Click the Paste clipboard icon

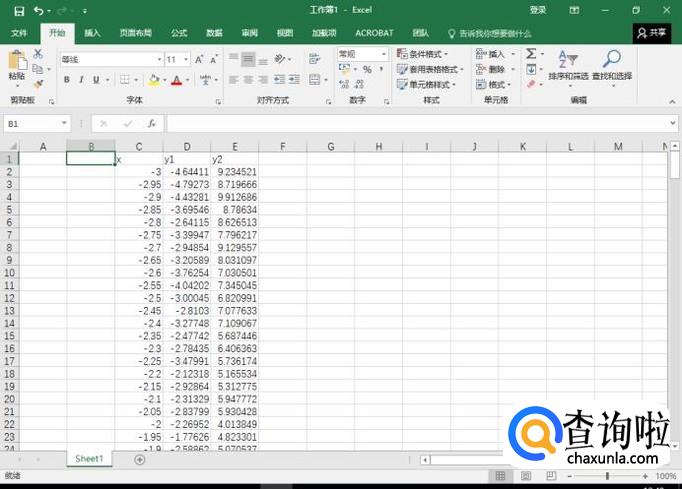(x=17, y=61)
